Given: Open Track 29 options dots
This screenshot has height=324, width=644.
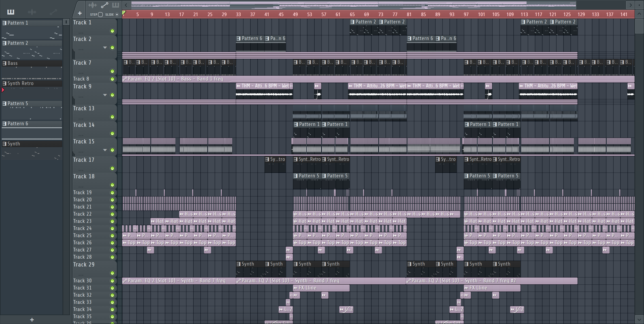Looking at the screenshot, I should click(80, 275).
